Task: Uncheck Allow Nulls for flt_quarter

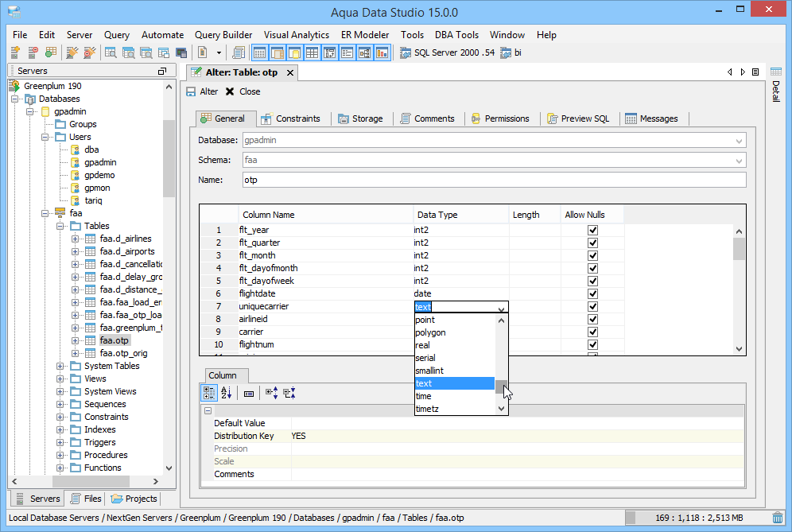Action: [x=593, y=243]
